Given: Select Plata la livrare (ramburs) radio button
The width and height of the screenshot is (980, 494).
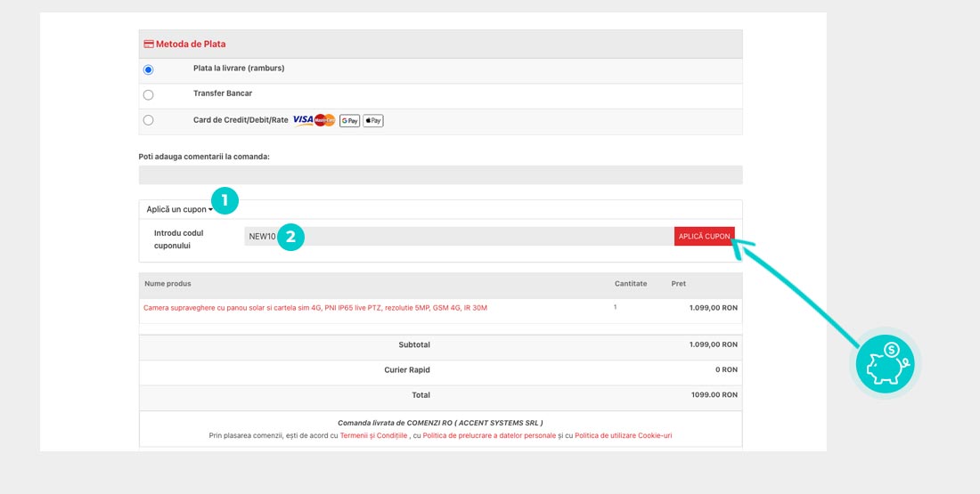Looking at the screenshot, I should [x=148, y=70].
